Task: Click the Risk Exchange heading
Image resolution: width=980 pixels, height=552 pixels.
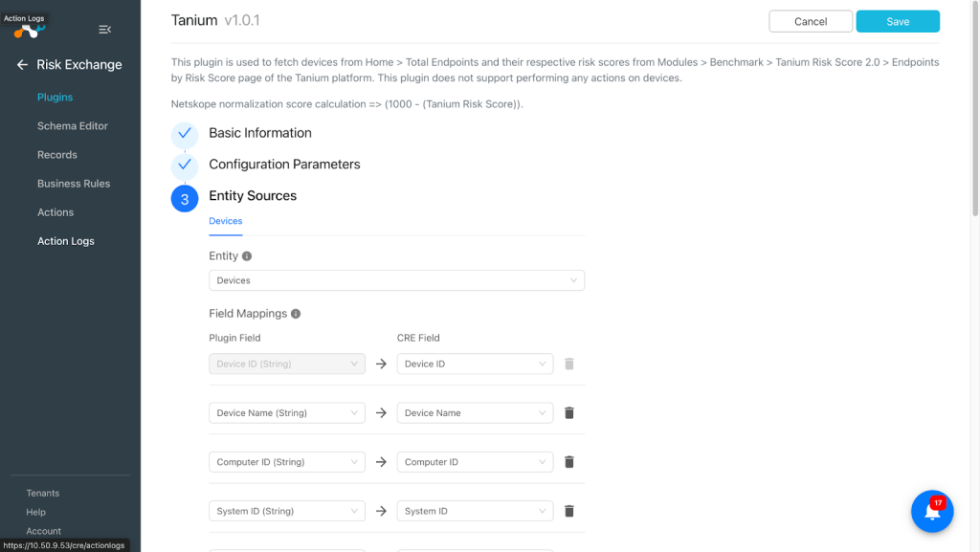Action: 79,64
